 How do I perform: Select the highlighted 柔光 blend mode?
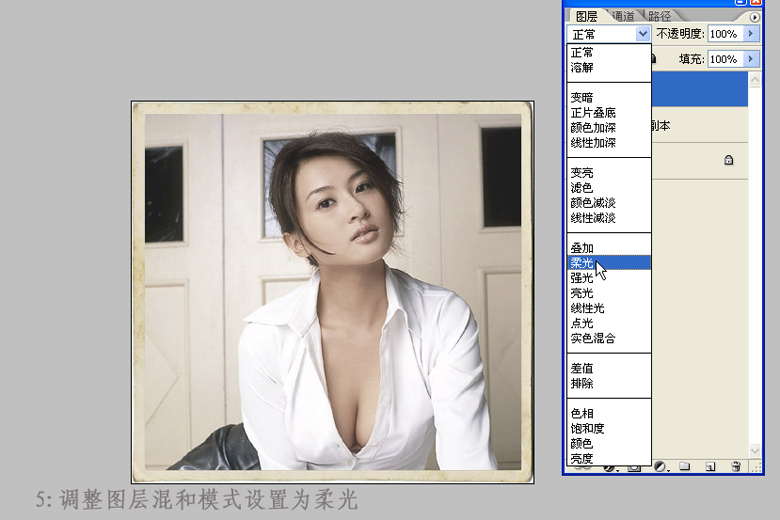609,263
